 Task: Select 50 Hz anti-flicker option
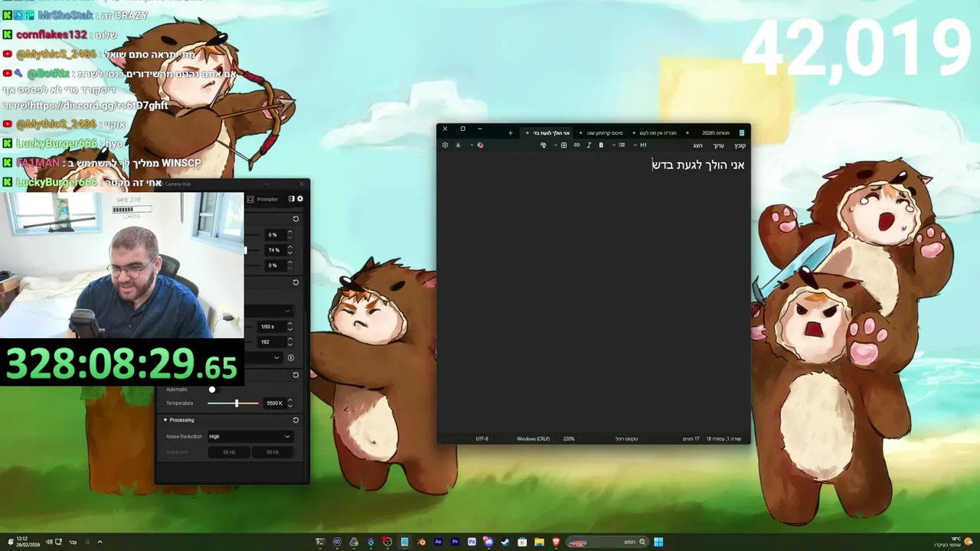pos(229,452)
